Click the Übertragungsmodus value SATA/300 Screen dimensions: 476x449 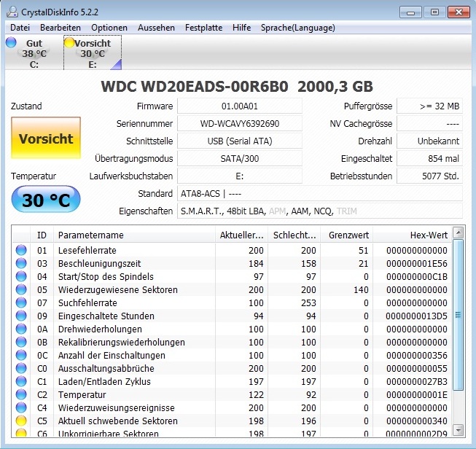coord(240,158)
